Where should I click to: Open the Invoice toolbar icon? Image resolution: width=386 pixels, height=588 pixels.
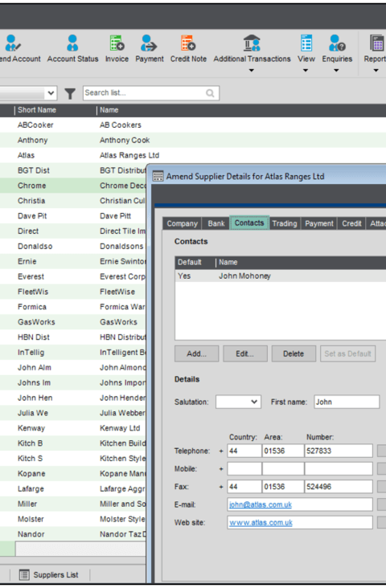(117, 43)
